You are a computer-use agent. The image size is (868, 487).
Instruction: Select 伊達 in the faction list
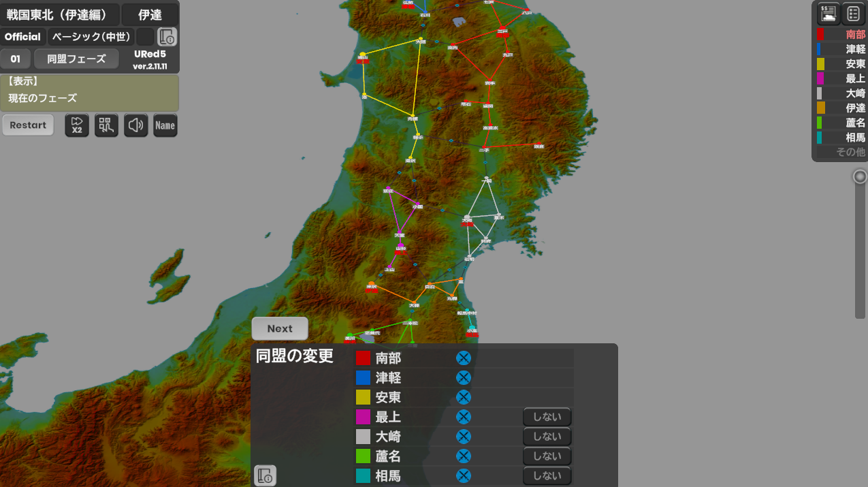841,108
